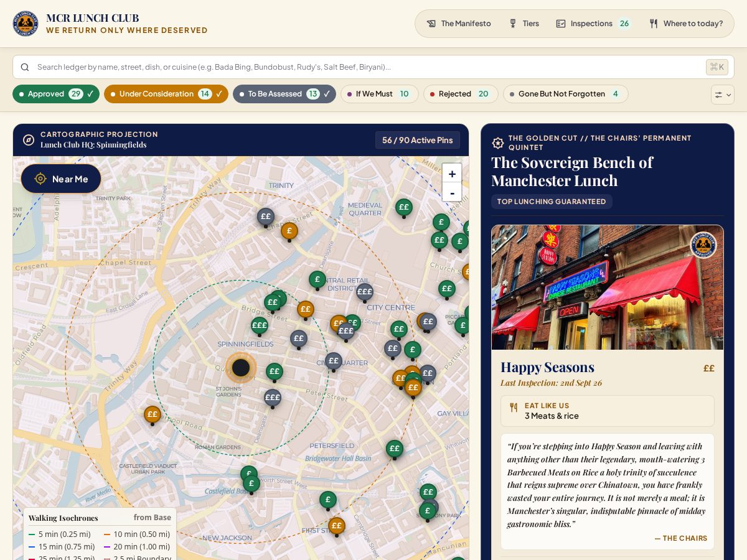Click the 5 min (0.25 mi) legend entry
747x560 pixels.
[x=60, y=534]
